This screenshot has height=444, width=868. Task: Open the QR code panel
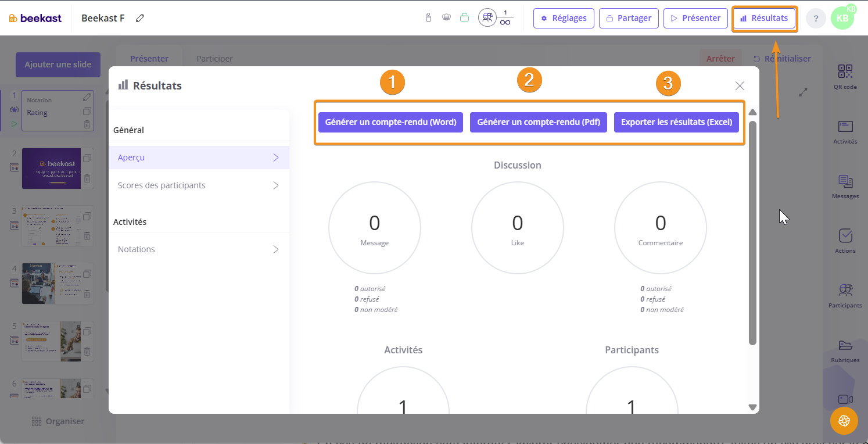(845, 77)
